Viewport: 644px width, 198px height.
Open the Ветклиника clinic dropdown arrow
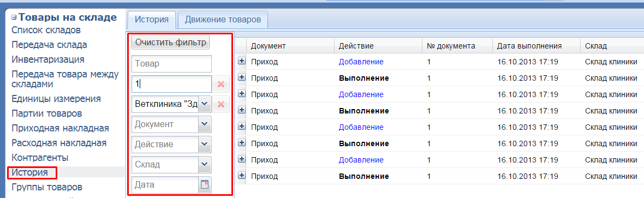click(205, 104)
